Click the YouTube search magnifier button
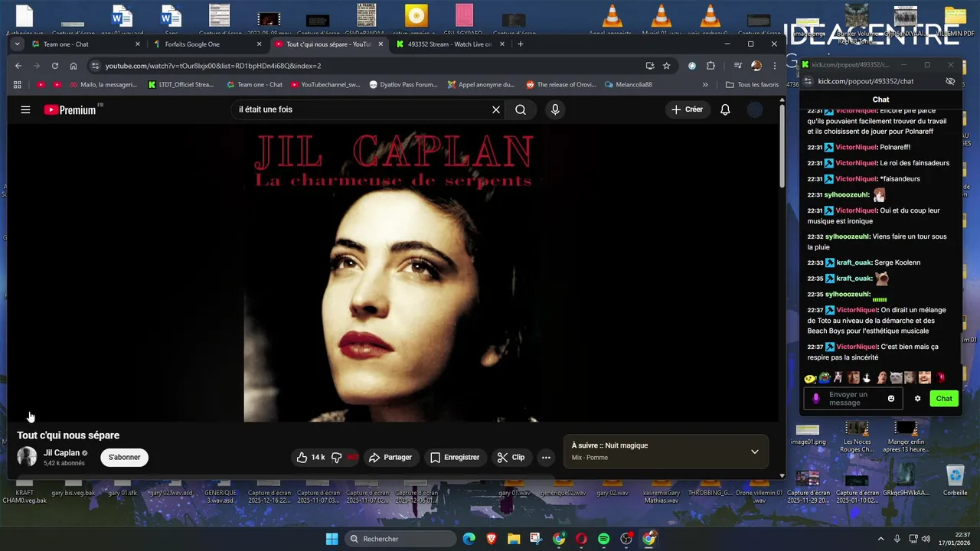 coord(521,109)
